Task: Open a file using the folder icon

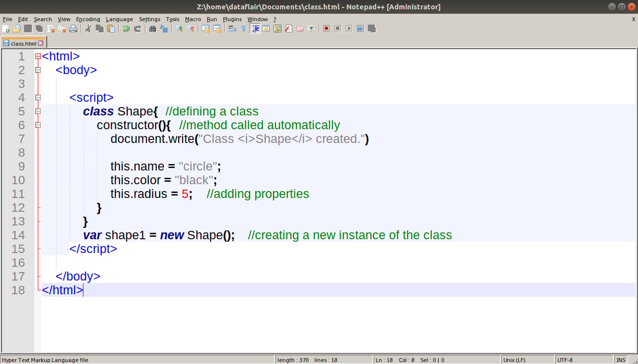Action: tap(17, 28)
